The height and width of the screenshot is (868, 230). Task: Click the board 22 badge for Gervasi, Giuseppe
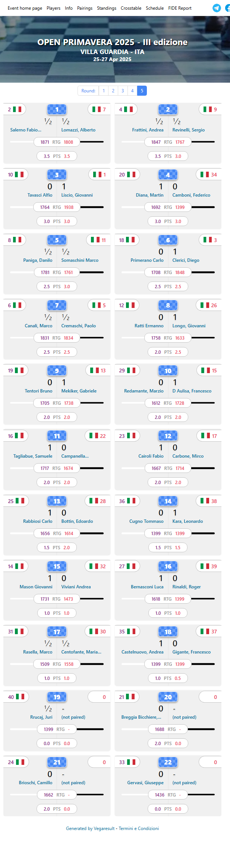(x=168, y=762)
